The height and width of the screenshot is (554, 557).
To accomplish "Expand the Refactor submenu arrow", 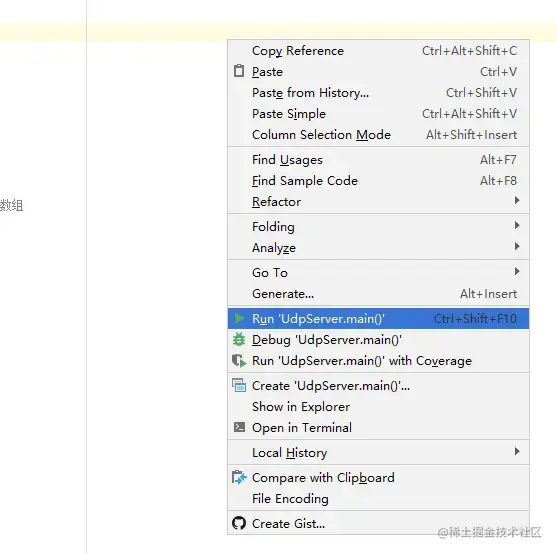I will [517, 200].
